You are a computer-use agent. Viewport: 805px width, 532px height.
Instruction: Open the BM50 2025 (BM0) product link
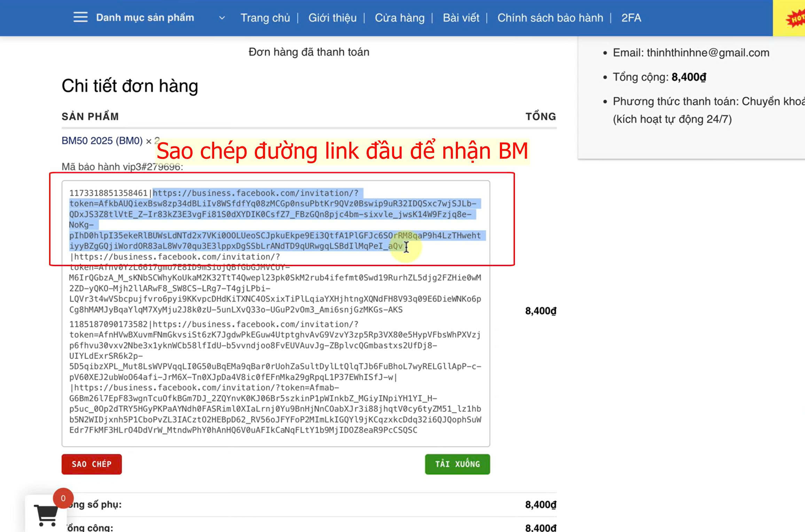pyautogui.click(x=102, y=141)
